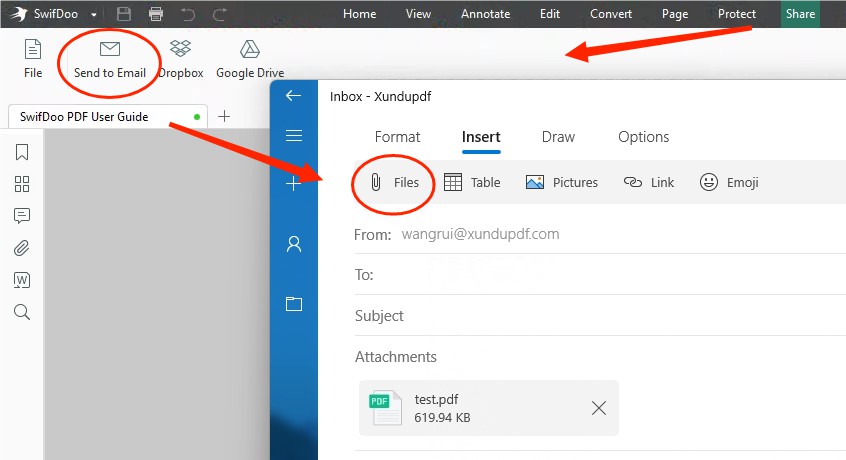Viewport: 846px width, 460px height.
Task: Open the accounts person icon in Mail
Action: [x=294, y=244]
